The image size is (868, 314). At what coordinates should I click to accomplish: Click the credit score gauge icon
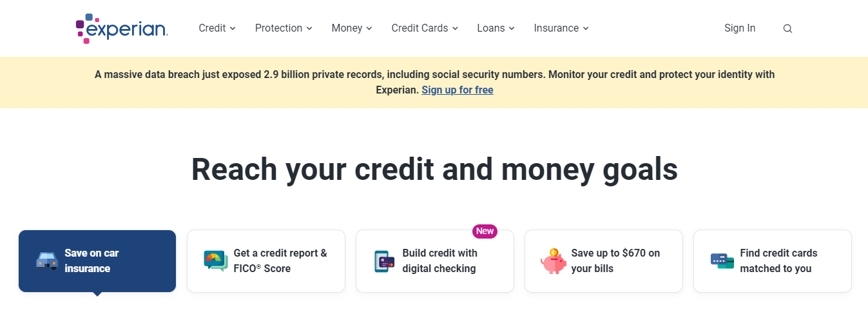(216, 261)
